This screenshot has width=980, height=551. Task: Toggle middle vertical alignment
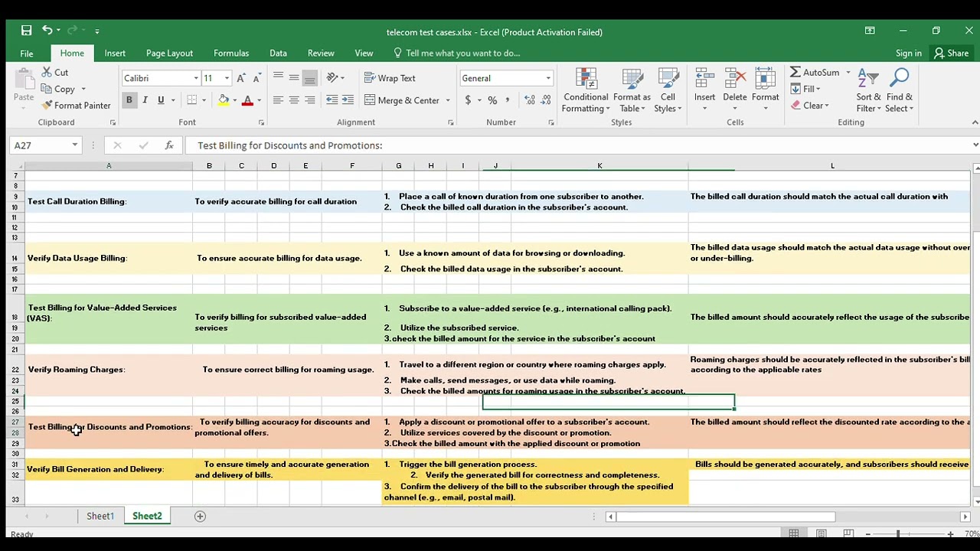(294, 78)
